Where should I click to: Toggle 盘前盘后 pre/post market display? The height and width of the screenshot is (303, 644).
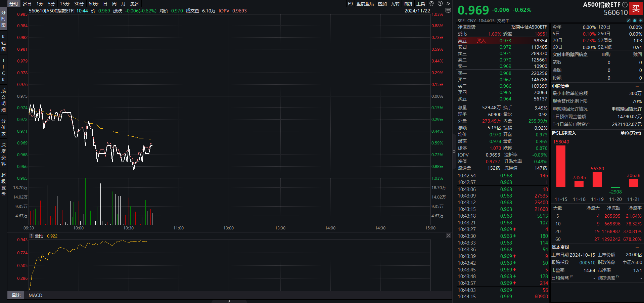pyautogui.click(x=365, y=4)
